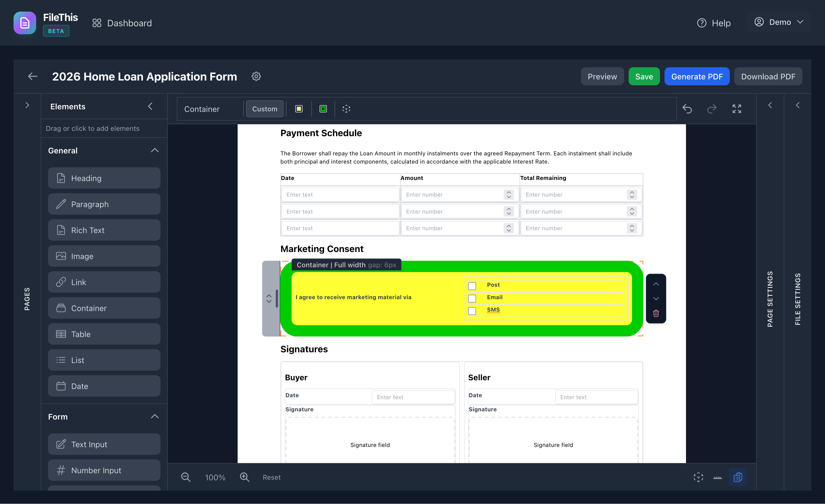Click the green border color swatch in toolbar
The image size is (825, 504).
(x=323, y=108)
